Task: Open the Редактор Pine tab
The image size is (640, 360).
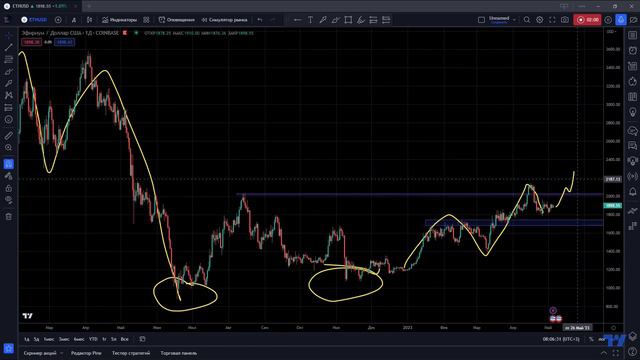Action: 86,353
